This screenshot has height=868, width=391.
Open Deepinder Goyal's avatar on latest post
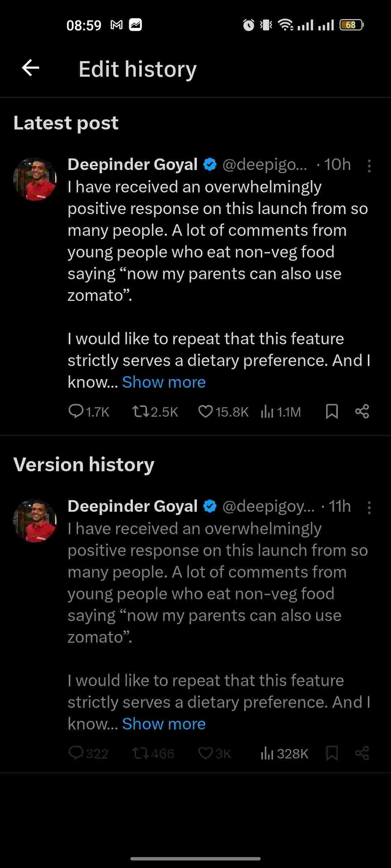(35, 179)
